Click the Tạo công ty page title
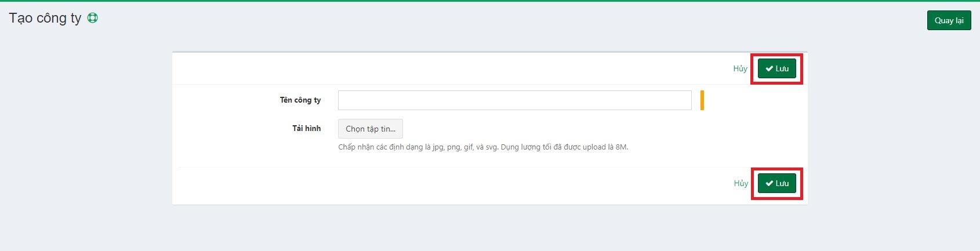Screen dimensions: 980x251 point(45,18)
